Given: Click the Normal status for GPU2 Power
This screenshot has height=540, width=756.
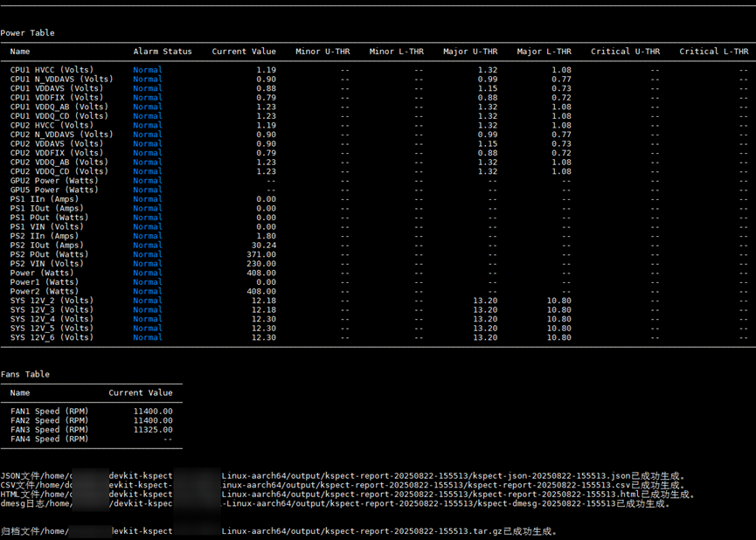Looking at the screenshot, I should coord(147,181).
